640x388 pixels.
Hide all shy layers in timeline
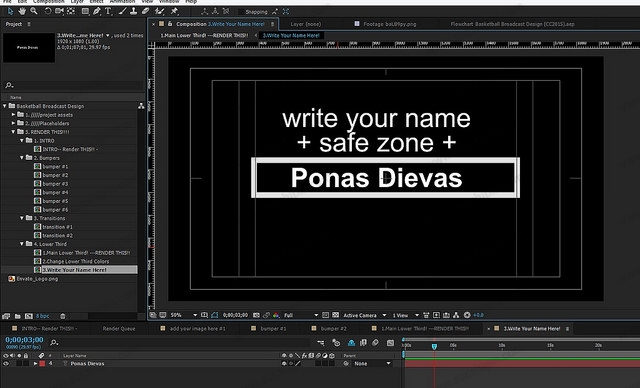[351, 343]
